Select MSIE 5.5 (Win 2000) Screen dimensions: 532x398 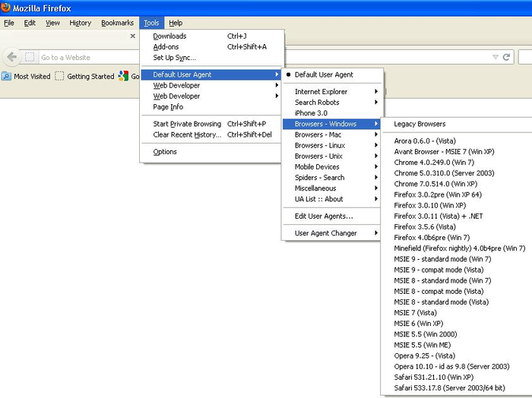pos(457,334)
